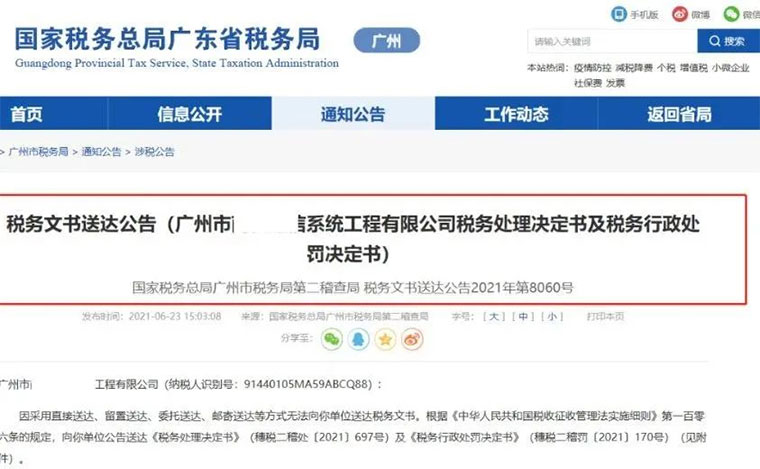This screenshot has width=760, height=469.
Task: Set font size to large 大
Action: coord(494,316)
